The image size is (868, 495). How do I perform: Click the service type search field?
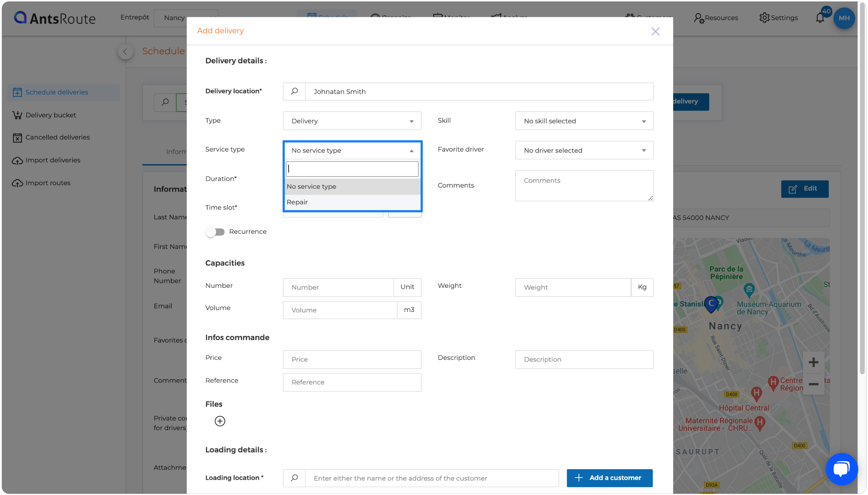[x=352, y=169]
